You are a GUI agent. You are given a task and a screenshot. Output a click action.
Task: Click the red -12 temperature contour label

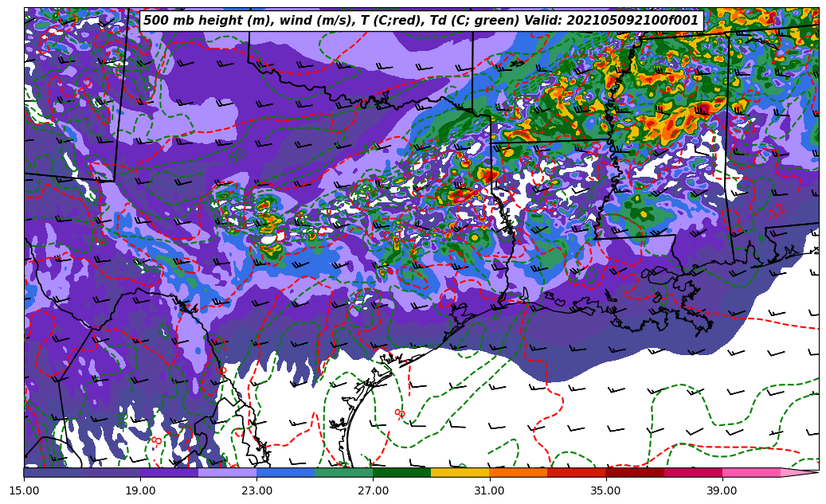(777, 212)
